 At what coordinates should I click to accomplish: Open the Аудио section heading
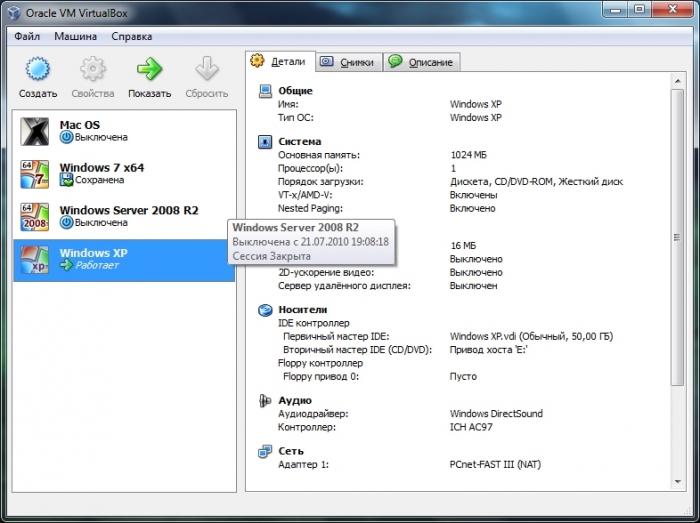(x=294, y=400)
